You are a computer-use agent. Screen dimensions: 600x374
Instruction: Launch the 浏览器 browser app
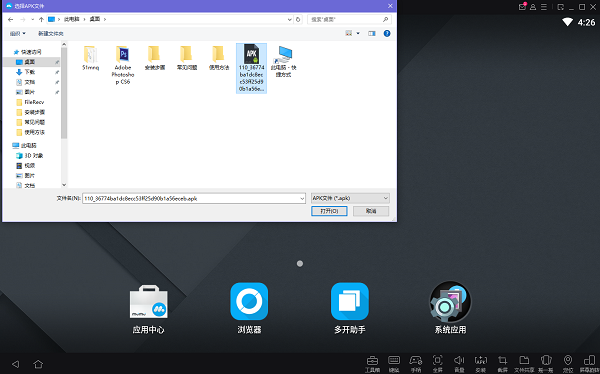(x=249, y=309)
